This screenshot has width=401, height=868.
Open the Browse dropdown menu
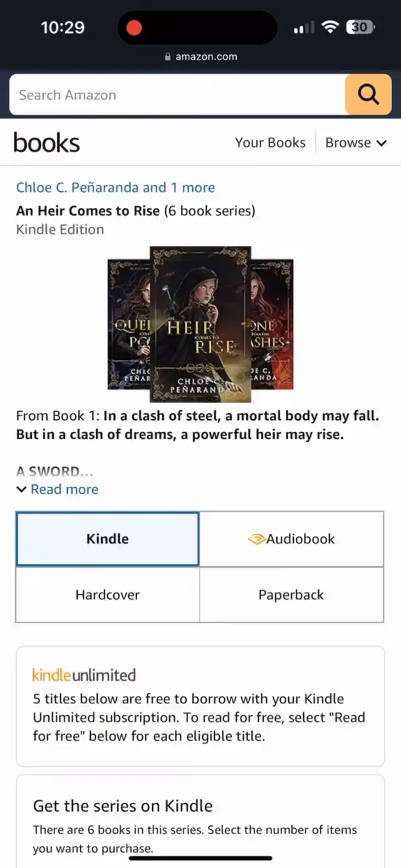356,143
